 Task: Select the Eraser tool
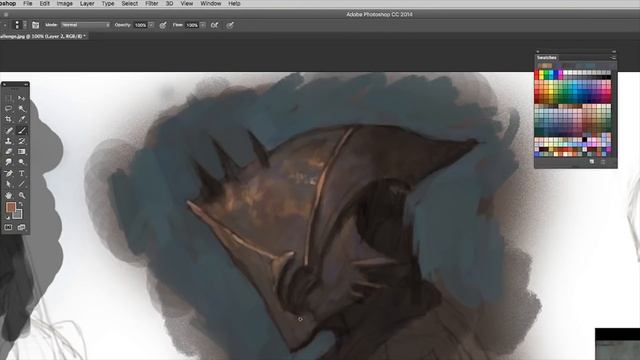click(9, 151)
